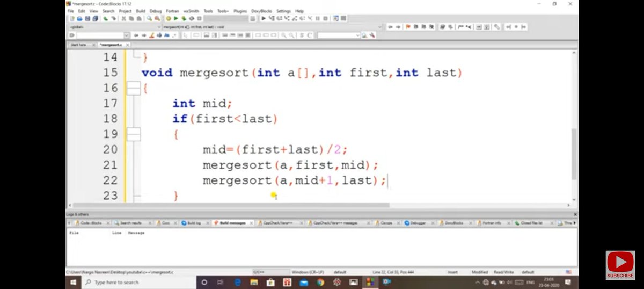Open File Explorer from the taskbar
Viewport: 644px width, 289px height.
coord(254,282)
